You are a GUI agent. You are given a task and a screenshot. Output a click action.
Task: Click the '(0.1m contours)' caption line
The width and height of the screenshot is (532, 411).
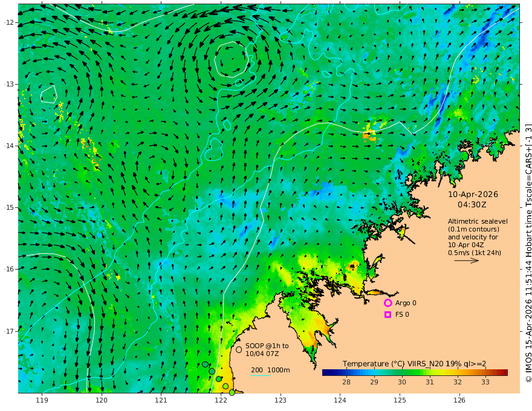click(x=473, y=229)
